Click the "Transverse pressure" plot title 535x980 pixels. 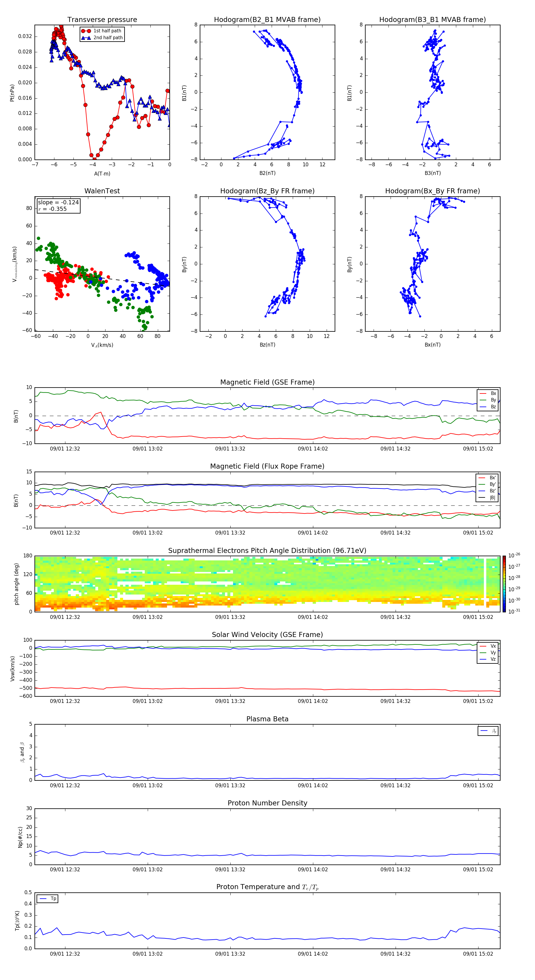pyautogui.click(x=102, y=20)
